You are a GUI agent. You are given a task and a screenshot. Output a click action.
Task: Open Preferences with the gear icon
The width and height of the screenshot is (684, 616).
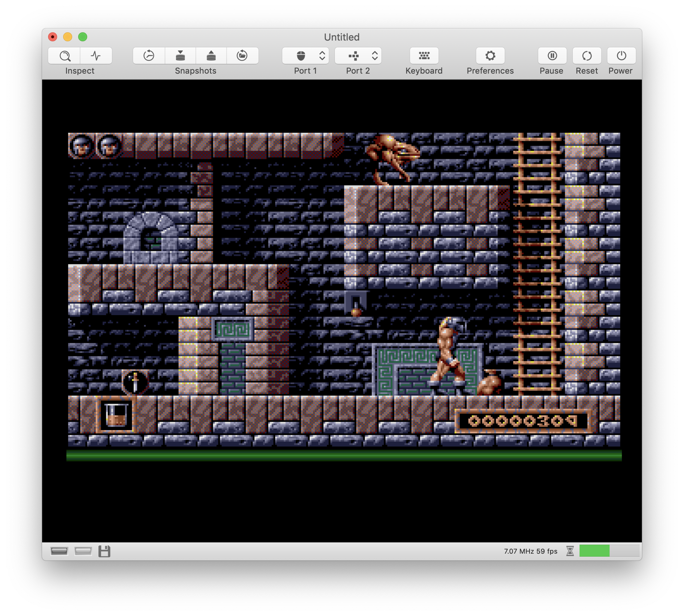pos(490,56)
